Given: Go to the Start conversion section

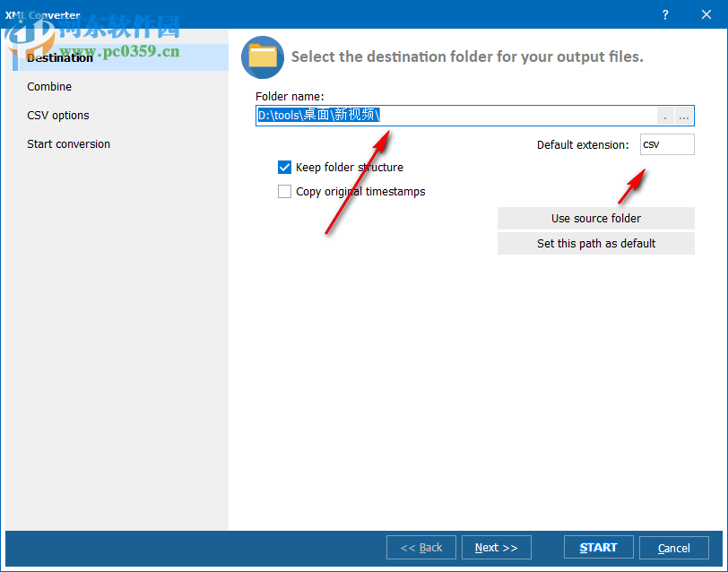Looking at the screenshot, I should (68, 143).
